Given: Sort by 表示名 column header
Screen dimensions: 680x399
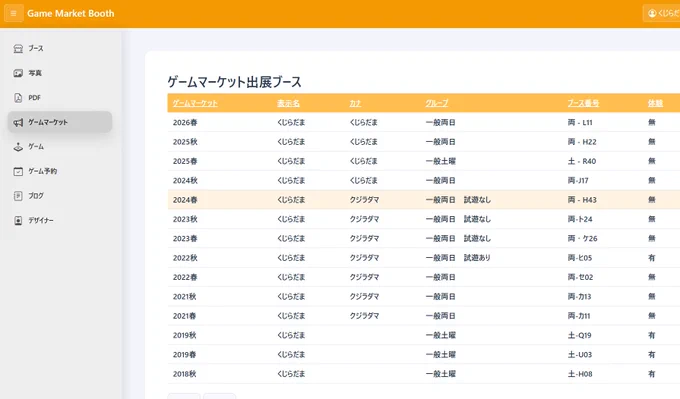Looking at the screenshot, I should pyautogui.click(x=288, y=103).
